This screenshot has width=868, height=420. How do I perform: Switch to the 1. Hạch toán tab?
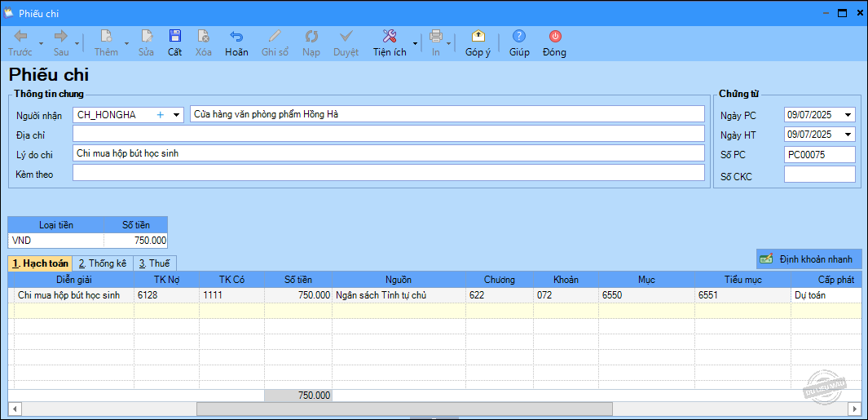40,263
